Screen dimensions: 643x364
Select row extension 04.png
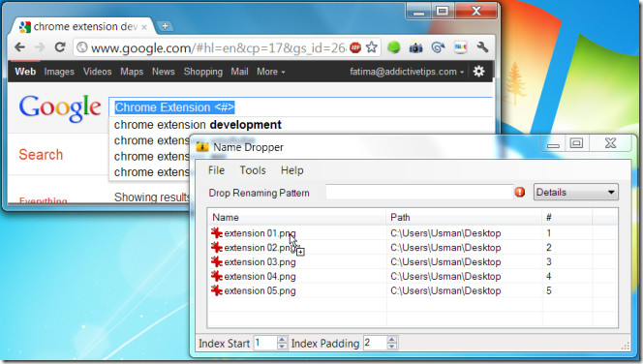pos(413,276)
